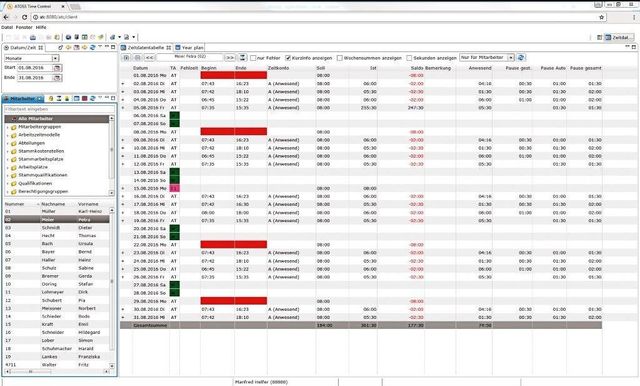Expand Stammkostenstellen tree folder
This screenshot has height=386, width=640.
tap(7, 151)
